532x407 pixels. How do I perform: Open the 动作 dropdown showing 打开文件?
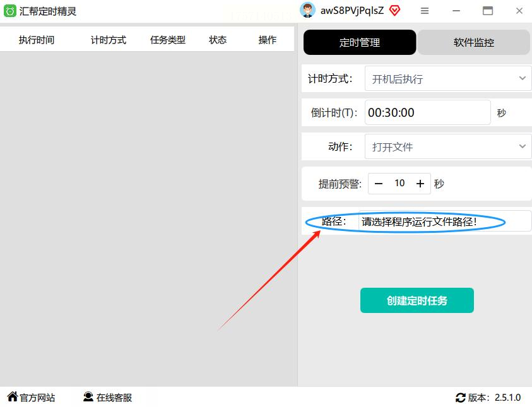[448, 146]
